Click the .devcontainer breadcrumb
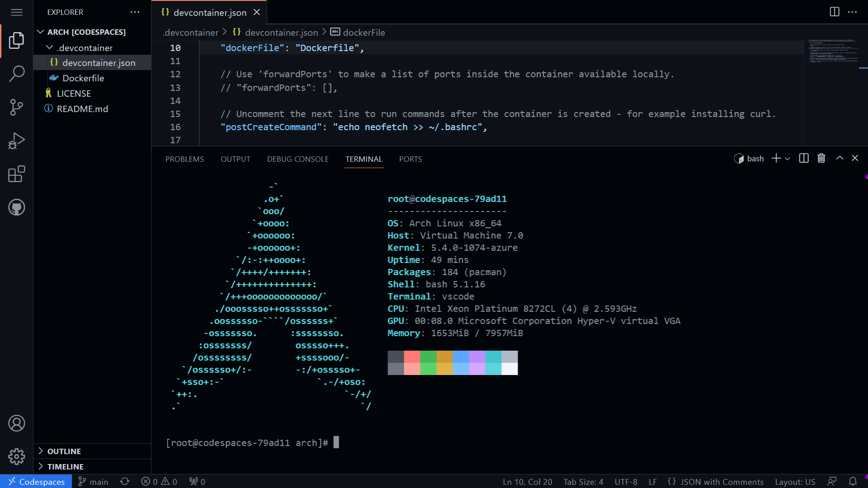 [x=191, y=33]
